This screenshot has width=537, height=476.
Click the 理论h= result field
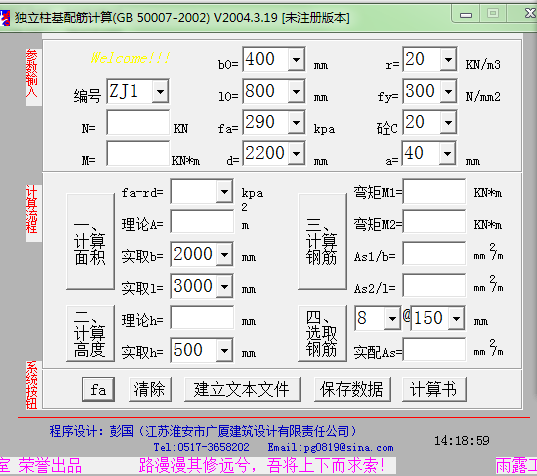click(202, 318)
